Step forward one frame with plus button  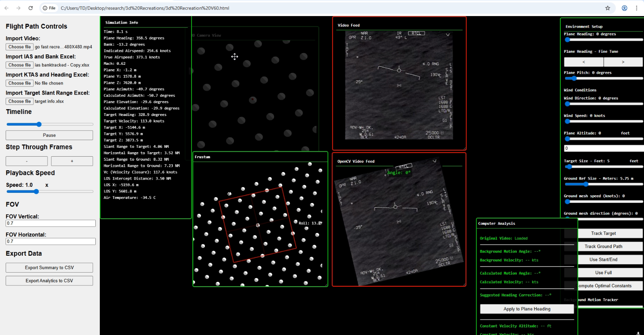72,161
